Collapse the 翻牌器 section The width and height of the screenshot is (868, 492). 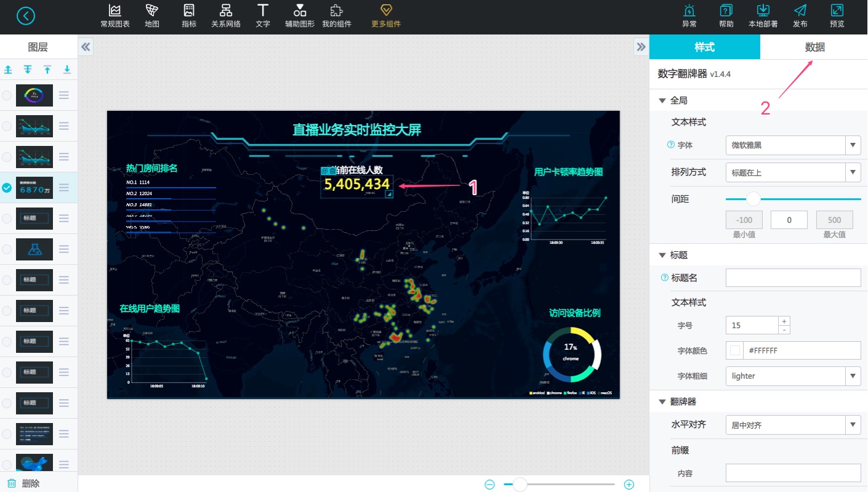tap(662, 401)
